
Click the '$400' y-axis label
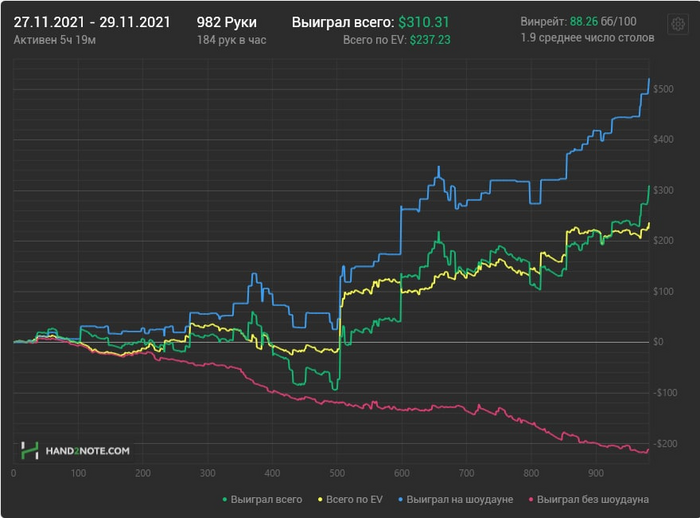tap(663, 139)
